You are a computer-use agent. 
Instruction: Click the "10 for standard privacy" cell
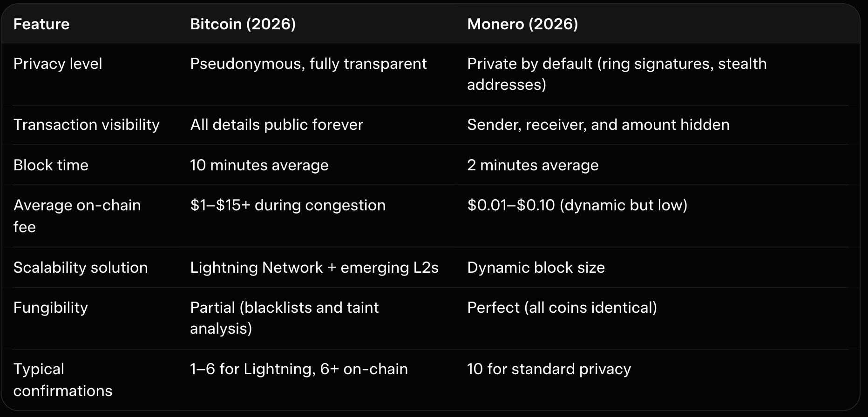click(x=549, y=369)
